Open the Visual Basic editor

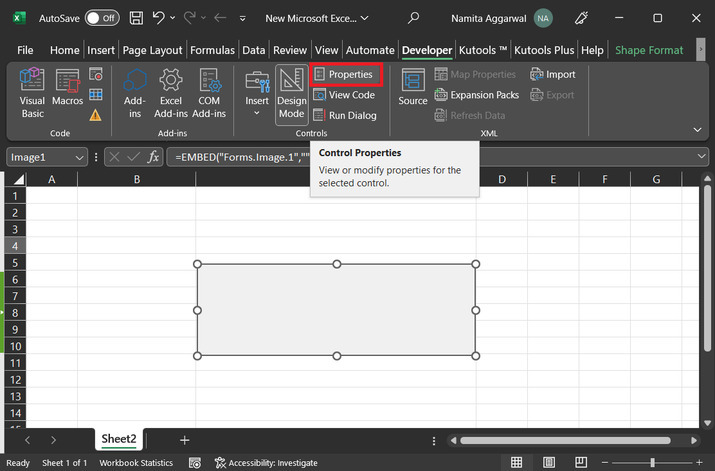point(32,93)
